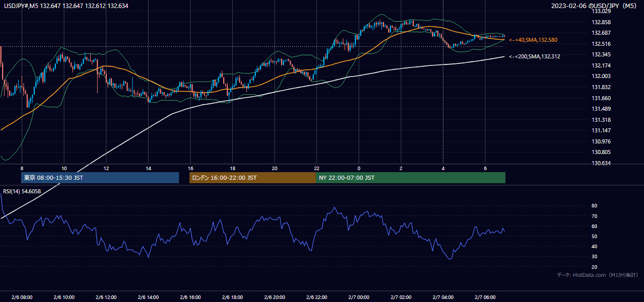This screenshot has height=302, width=644.
Task: Click price axis value 132.174
Action: pos(602,65)
